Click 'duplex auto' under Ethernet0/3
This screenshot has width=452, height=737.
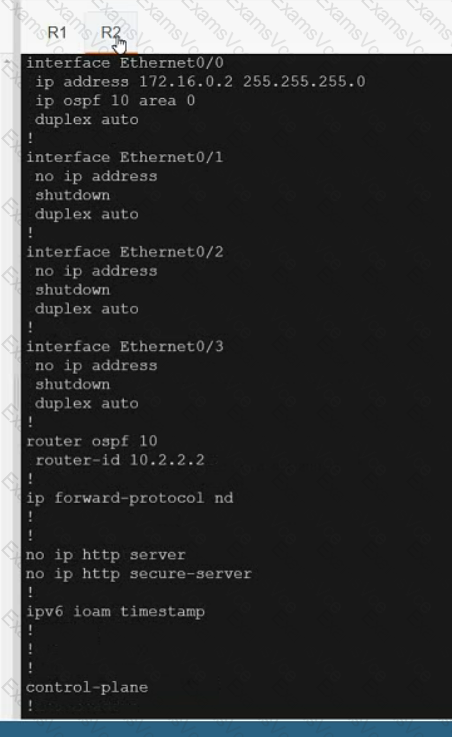(x=87, y=403)
